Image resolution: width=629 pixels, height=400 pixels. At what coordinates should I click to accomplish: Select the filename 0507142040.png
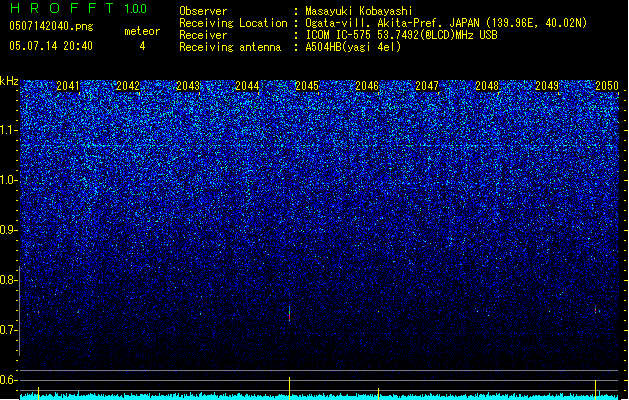point(51,26)
